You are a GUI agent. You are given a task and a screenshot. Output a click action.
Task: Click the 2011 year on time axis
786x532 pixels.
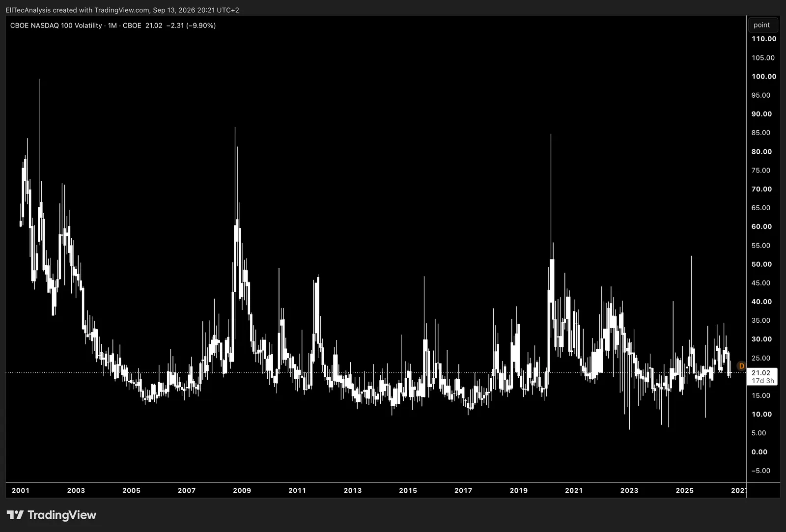[297, 490]
